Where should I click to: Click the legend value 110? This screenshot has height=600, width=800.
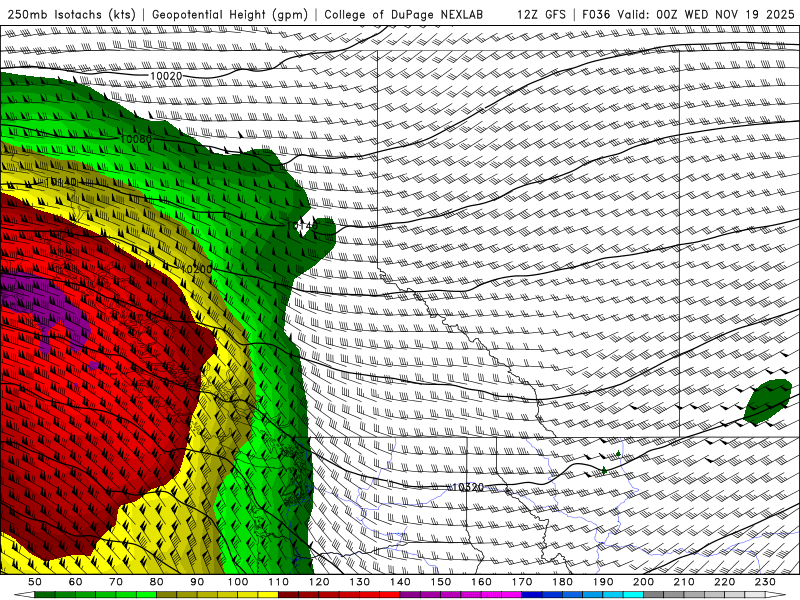278,582
